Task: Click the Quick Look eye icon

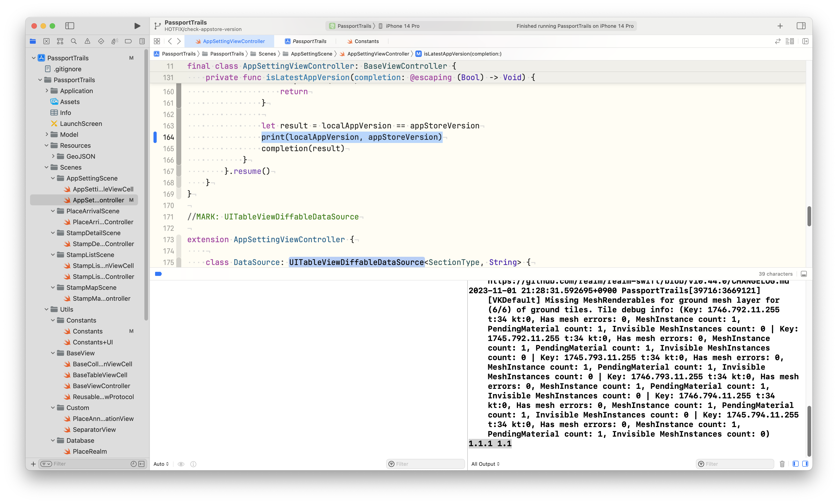Action: coord(181,464)
